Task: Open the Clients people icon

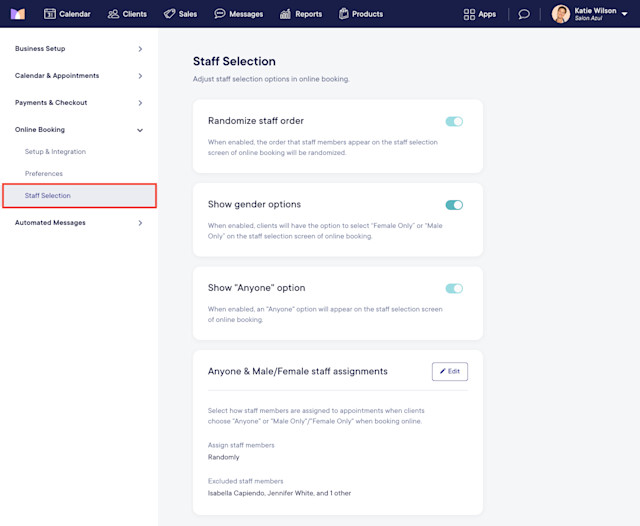Action: tap(113, 14)
